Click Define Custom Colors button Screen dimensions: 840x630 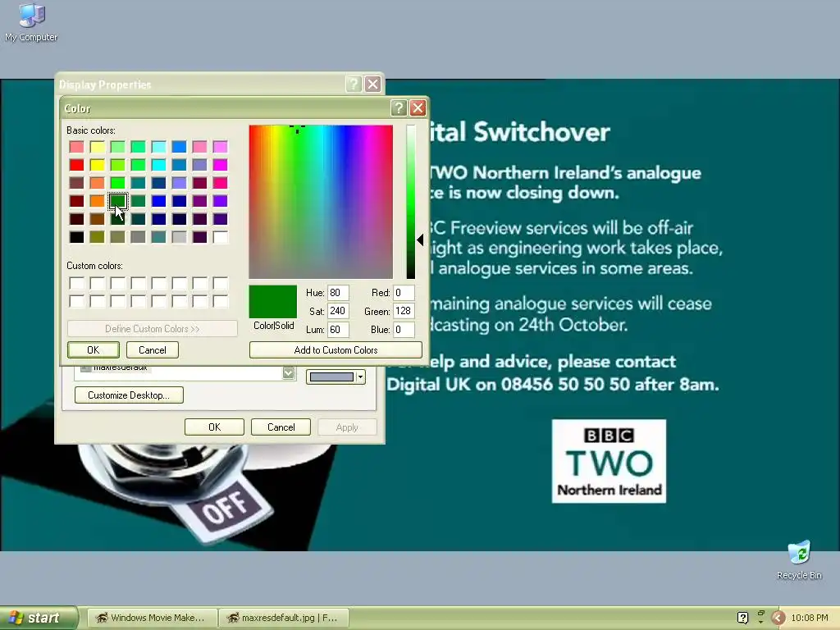pos(152,328)
